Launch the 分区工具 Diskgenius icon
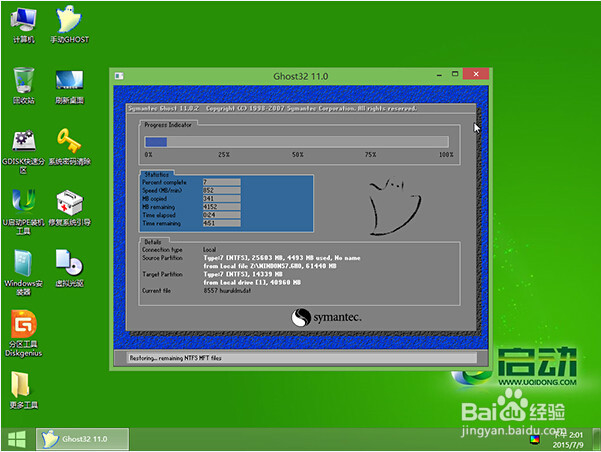Screen dimensions: 601x452 point(23,334)
